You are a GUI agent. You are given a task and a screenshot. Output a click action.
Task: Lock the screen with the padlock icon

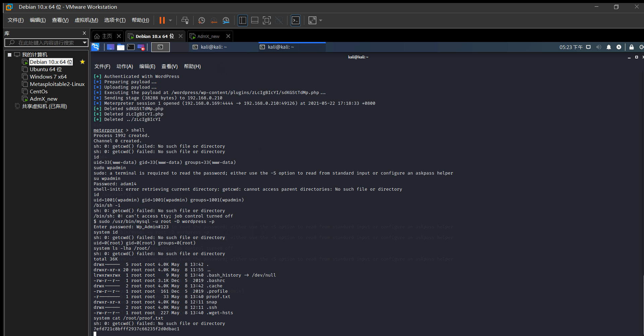point(632,47)
